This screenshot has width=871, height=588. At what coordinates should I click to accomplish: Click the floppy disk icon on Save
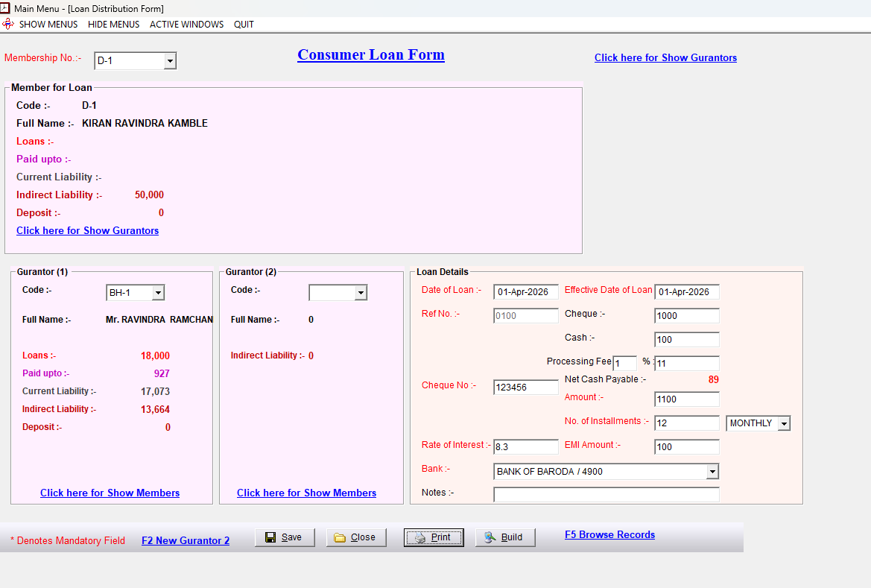tap(270, 537)
